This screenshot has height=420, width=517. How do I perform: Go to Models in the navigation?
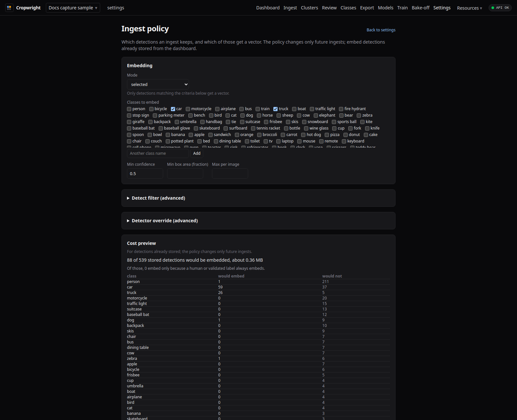(385, 8)
